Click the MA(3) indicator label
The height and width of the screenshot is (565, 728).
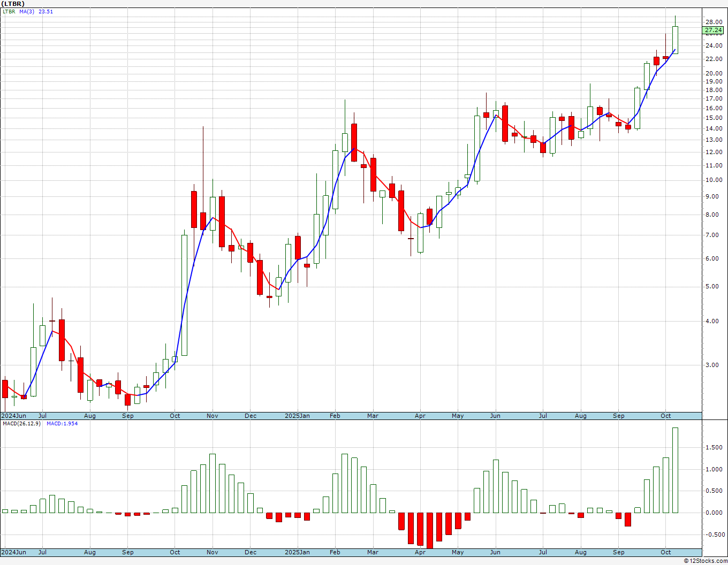point(27,11)
